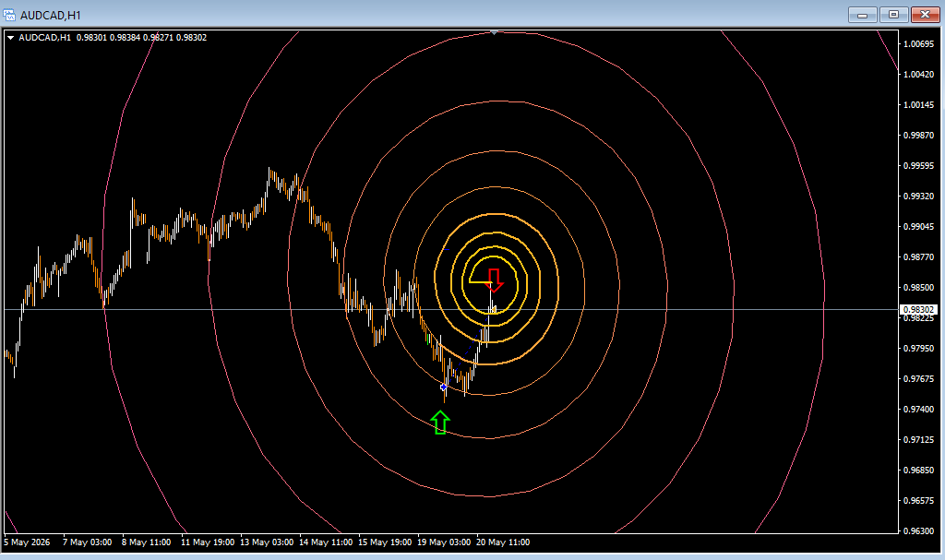Click the 15 May 19:00 time label
This screenshot has height=560, width=945.
(385, 542)
